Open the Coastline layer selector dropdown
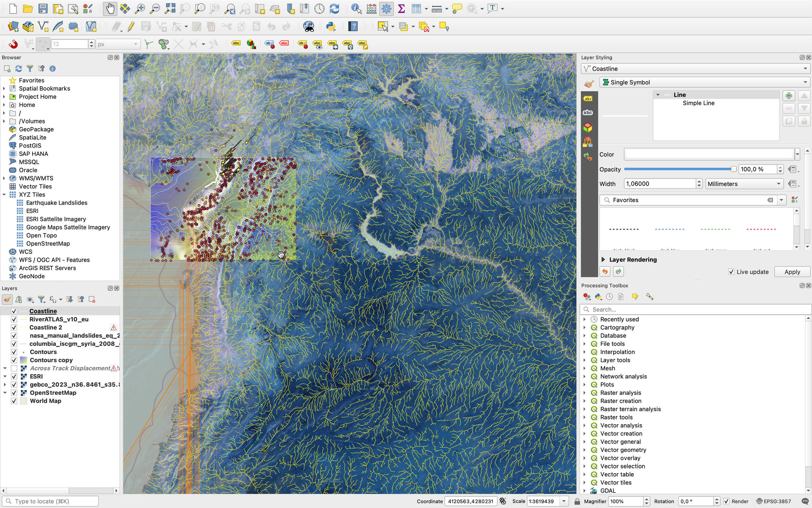812x508 pixels. pos(695,69)
